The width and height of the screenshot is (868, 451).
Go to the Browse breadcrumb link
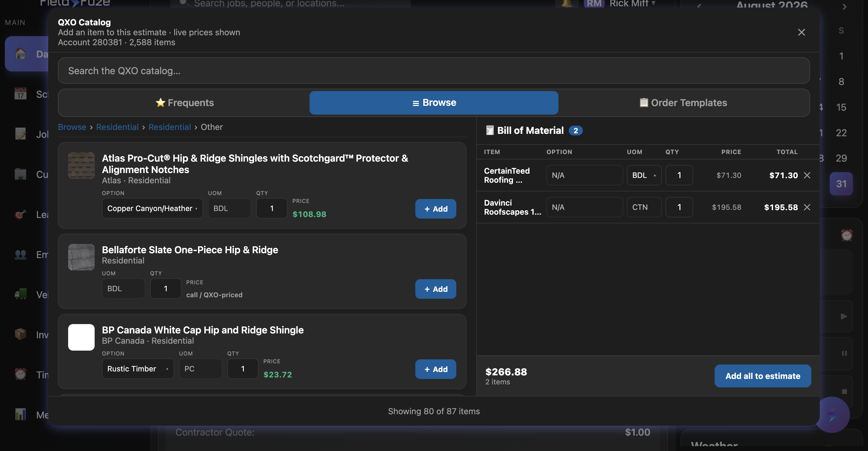[x=72, y=127]
